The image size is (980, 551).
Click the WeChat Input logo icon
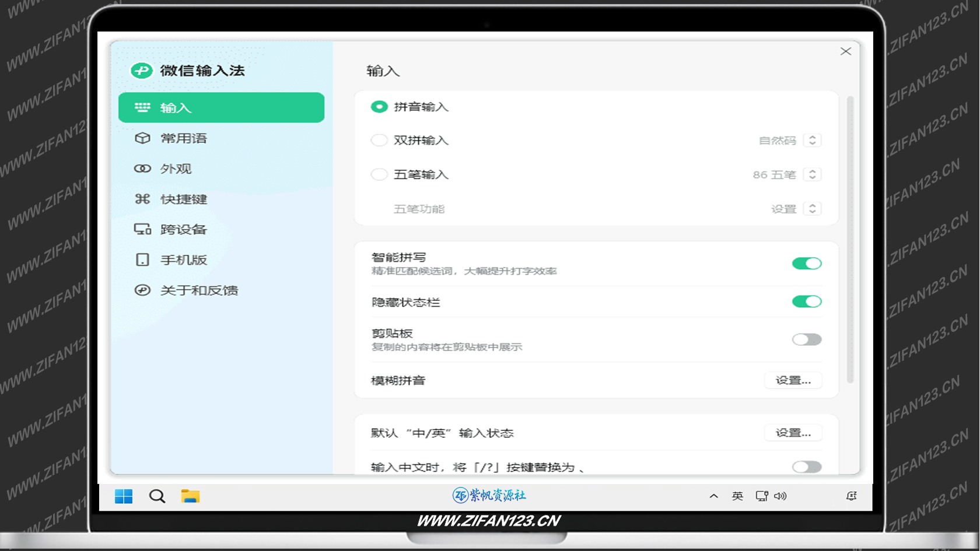click(x=141, y=71)
